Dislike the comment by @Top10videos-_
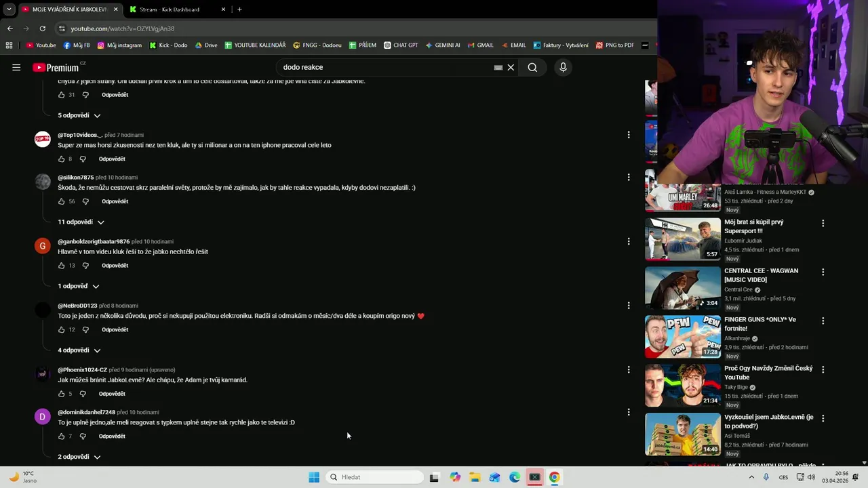The image size is (868, 488). (x=83, y=159)
